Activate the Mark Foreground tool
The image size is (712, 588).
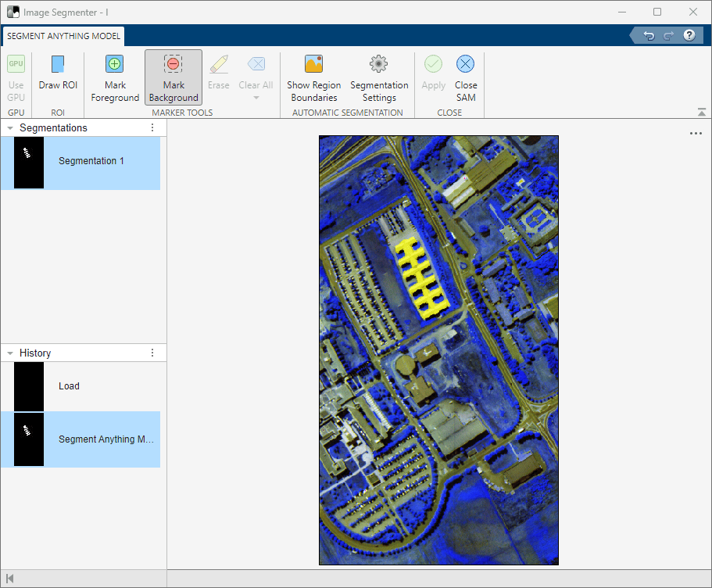coord(115,77)
